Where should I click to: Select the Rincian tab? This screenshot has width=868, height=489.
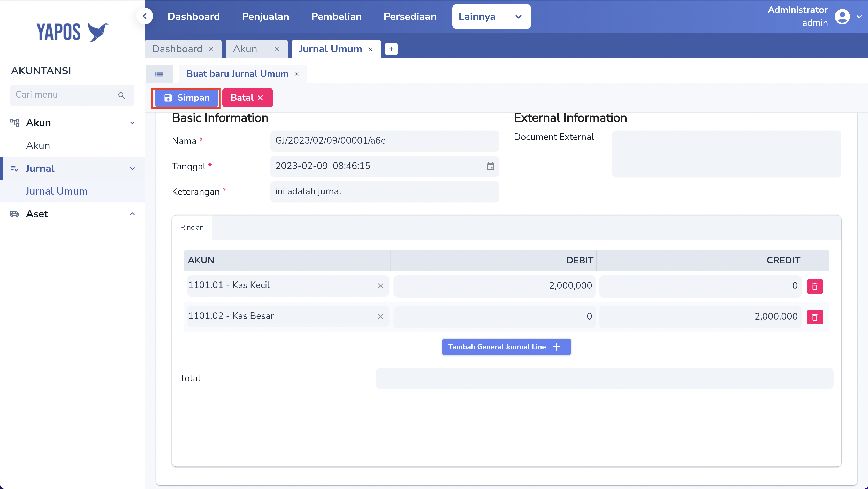click(192, 228)
